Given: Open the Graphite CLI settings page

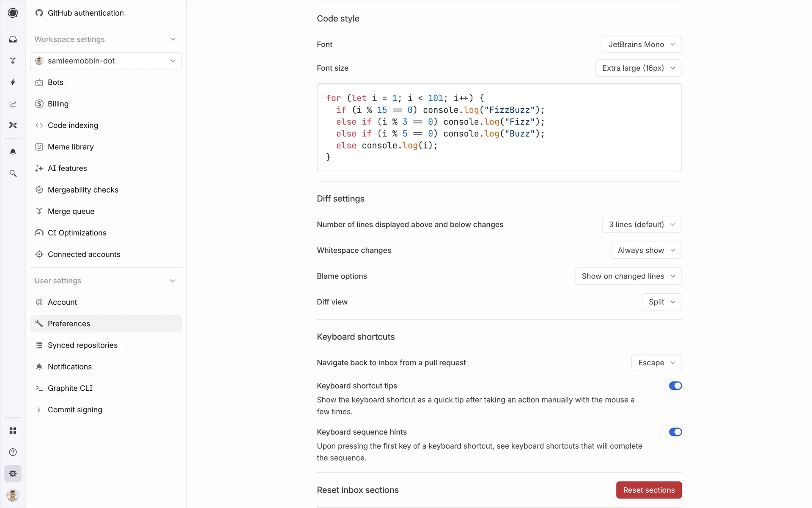Looking at the screenshot, I should [70, 388].
